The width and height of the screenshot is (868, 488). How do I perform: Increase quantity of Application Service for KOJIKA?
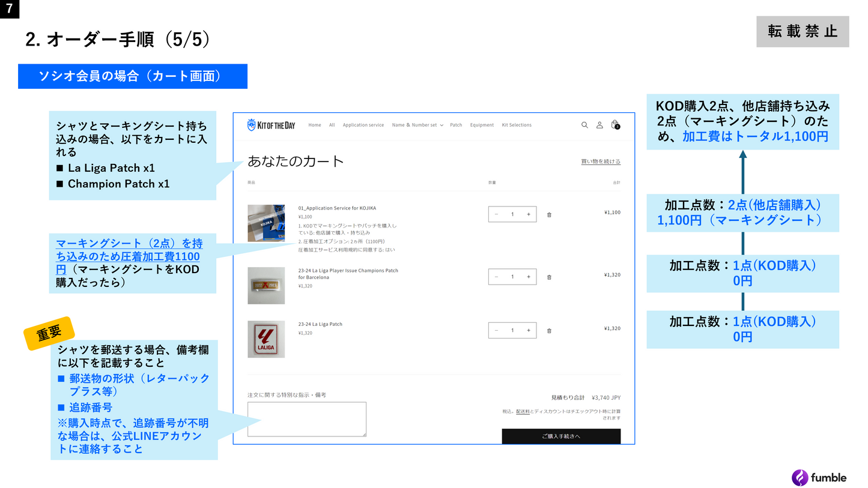click(529, 214)
